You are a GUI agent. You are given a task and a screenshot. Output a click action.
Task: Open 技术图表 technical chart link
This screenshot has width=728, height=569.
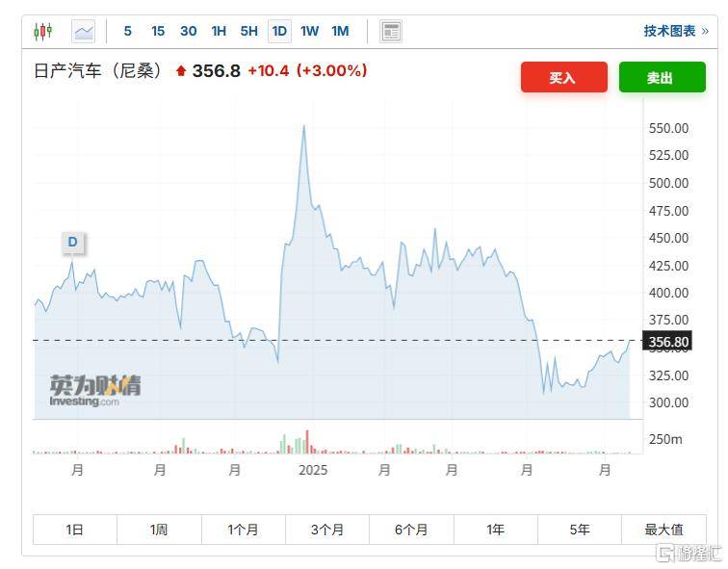[669, 31]
